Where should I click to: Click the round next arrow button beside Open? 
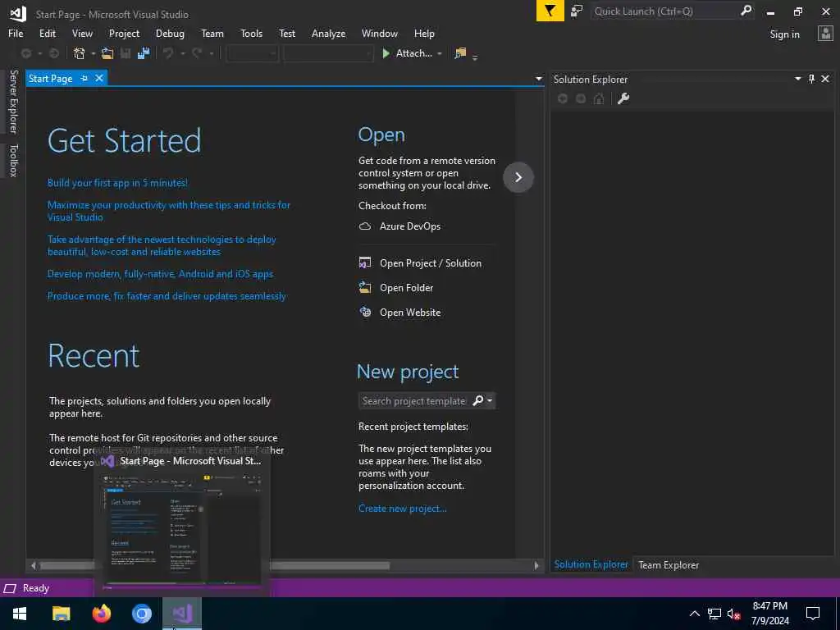pyautogui.click(x=518, y=177)
